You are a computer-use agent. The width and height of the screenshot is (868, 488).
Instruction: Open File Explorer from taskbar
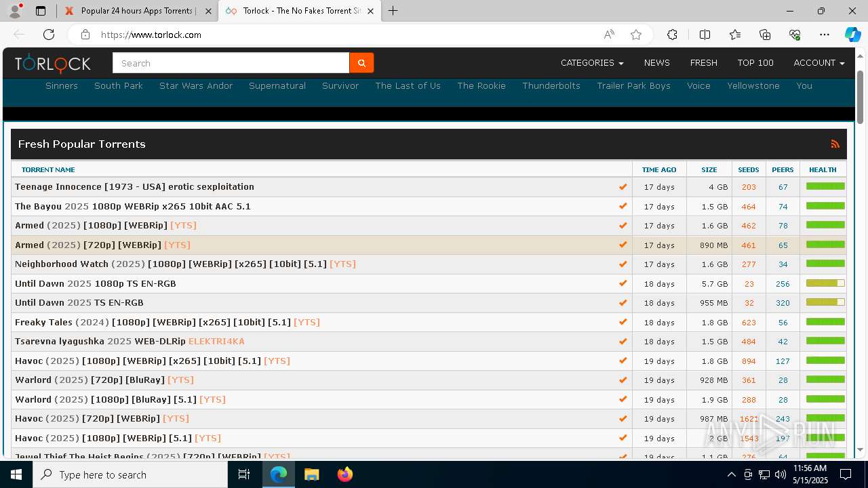tap(311, 474)
